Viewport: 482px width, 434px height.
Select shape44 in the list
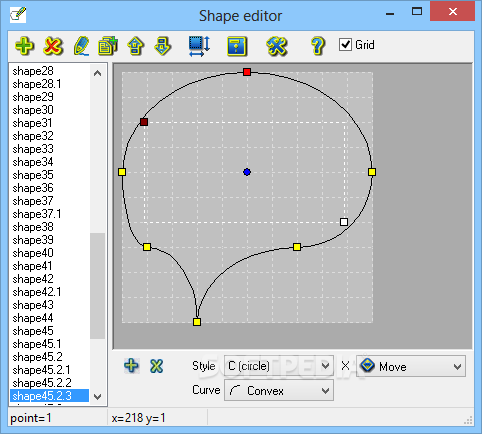click(x=33, y=318)
